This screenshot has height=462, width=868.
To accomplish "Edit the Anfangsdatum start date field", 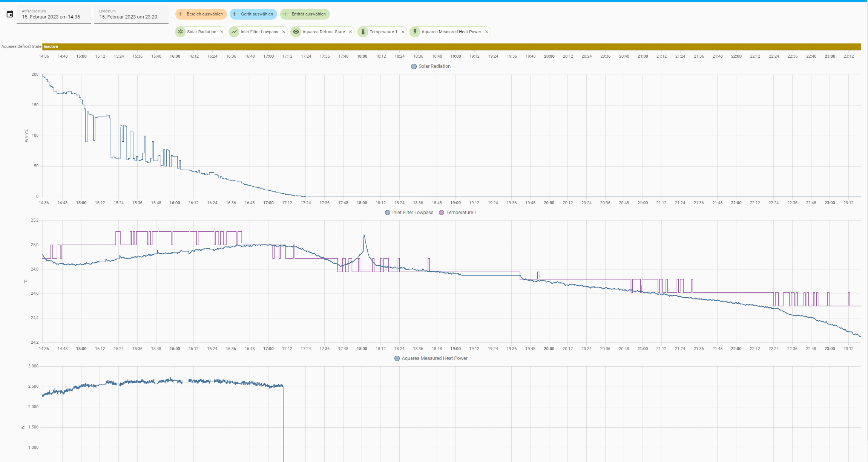I will point(54,14).
